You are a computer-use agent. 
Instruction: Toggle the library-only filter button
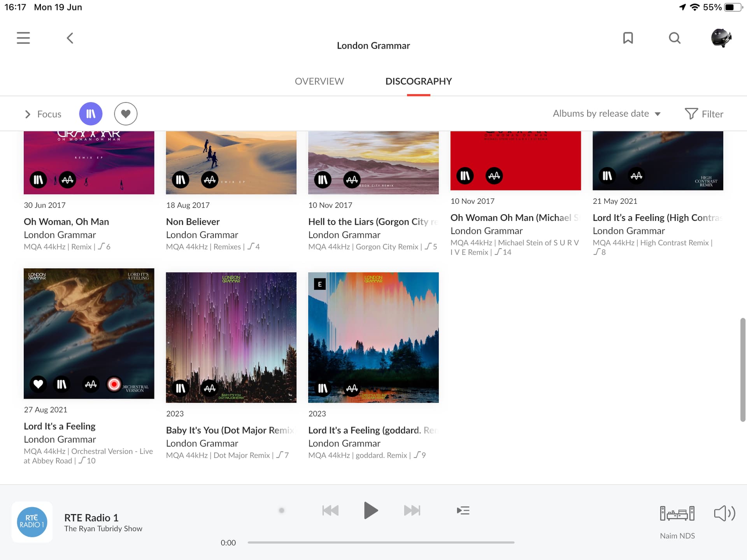click(x=91, y=114)
